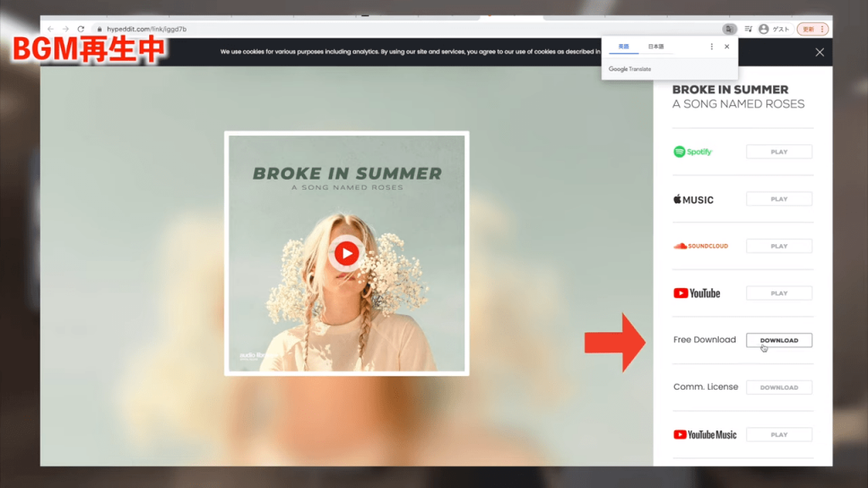This screenshot has height=488, width=868.
Task: Click the YouTube Music logo
Action: pos(704,435)
